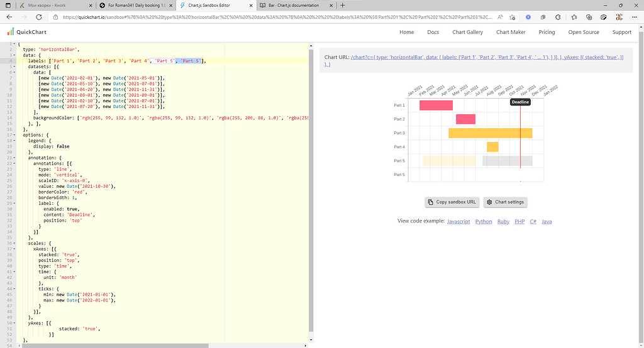Close the Chart.js Sandbox Editor tab
The image size is (644, 348).
[252, 5]
